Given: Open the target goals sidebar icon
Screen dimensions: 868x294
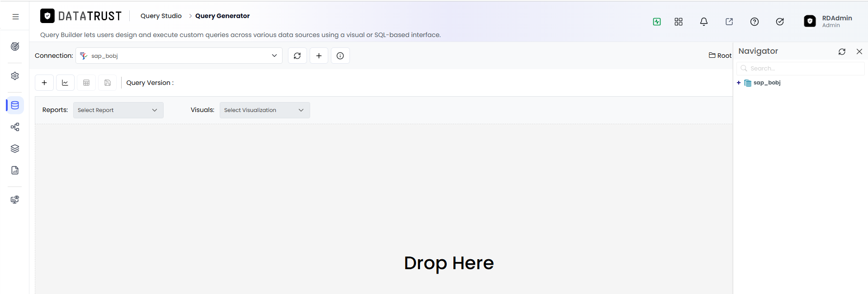Looking at the screenshot, I should point(15,47).
